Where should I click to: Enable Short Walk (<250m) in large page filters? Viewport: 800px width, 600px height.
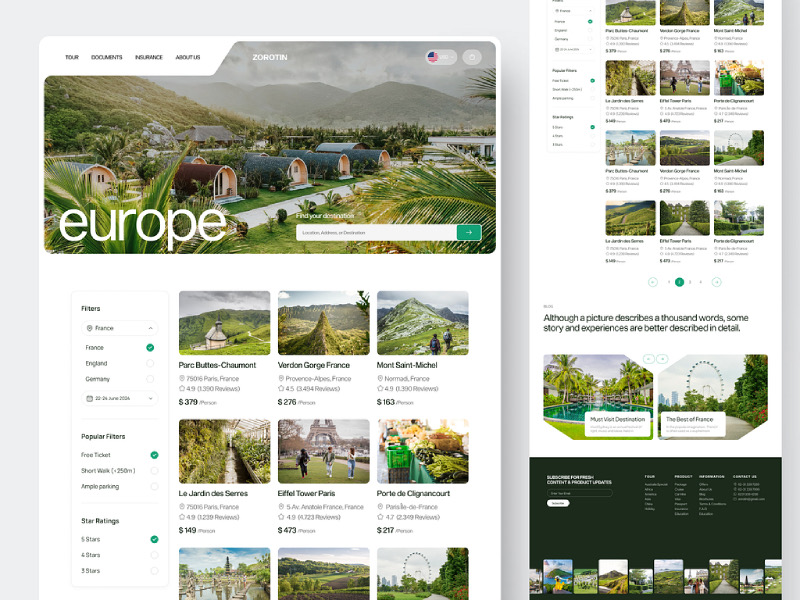point(154,470)
